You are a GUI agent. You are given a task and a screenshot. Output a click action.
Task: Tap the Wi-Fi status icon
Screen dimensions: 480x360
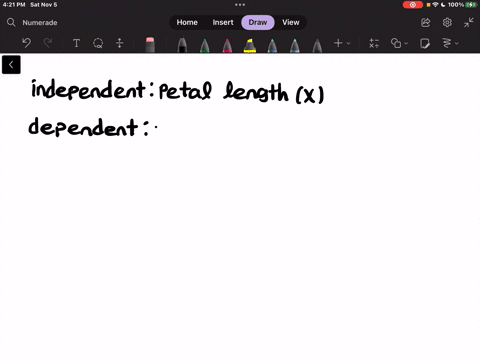(x=435, y=5)
